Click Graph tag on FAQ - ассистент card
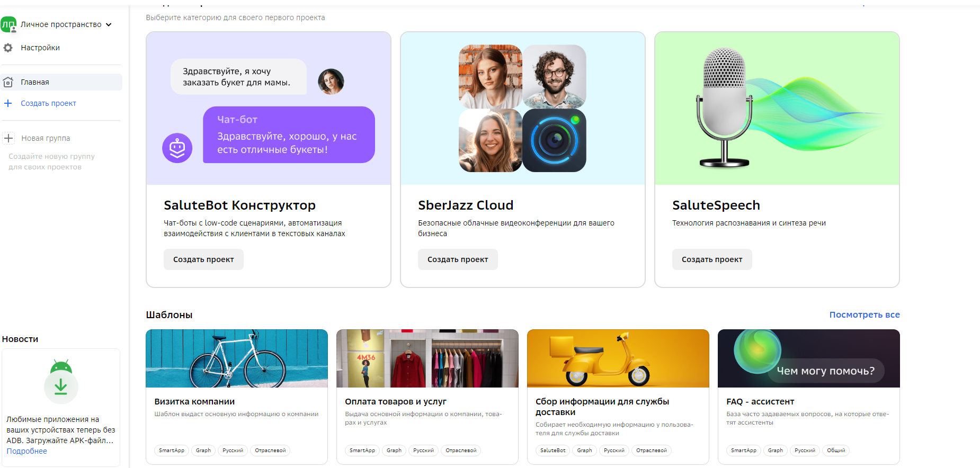The width and height of the screenshot is (980, 468). (776, 451)
